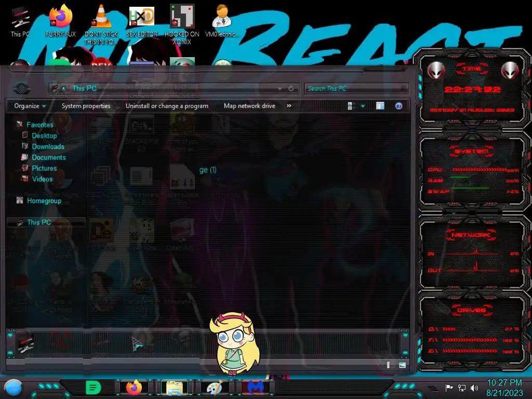
Task: Select Documents in navigation pane
Action: [49, 157]
